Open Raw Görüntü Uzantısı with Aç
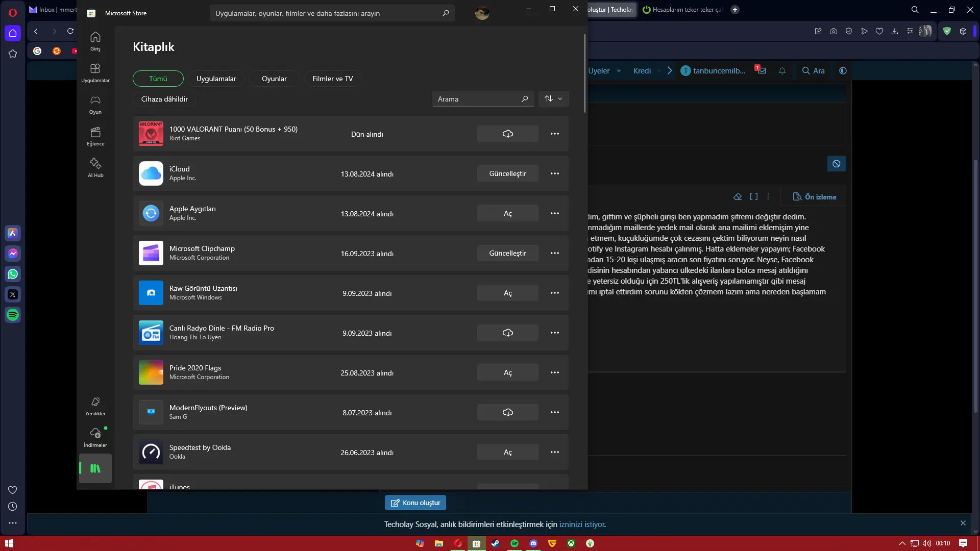 click(507, 293)
